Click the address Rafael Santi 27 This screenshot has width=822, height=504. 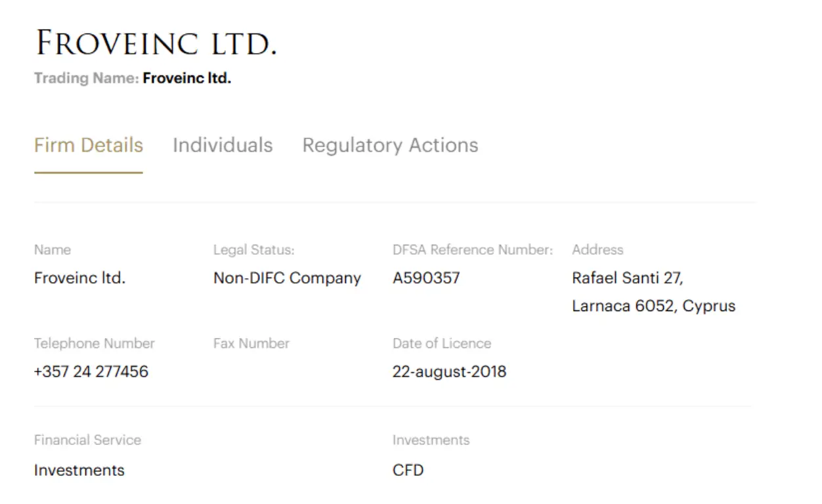(x=634, y=278)
